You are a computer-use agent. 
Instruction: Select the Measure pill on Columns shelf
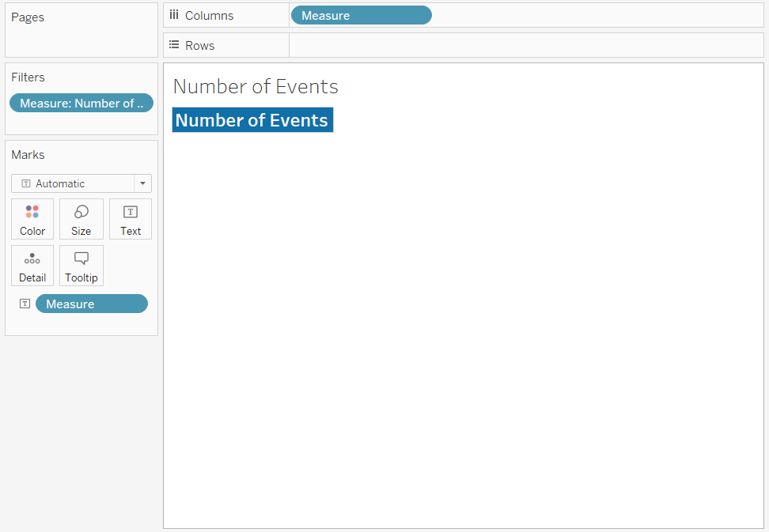pyautogui.click(x=361, y=15)
